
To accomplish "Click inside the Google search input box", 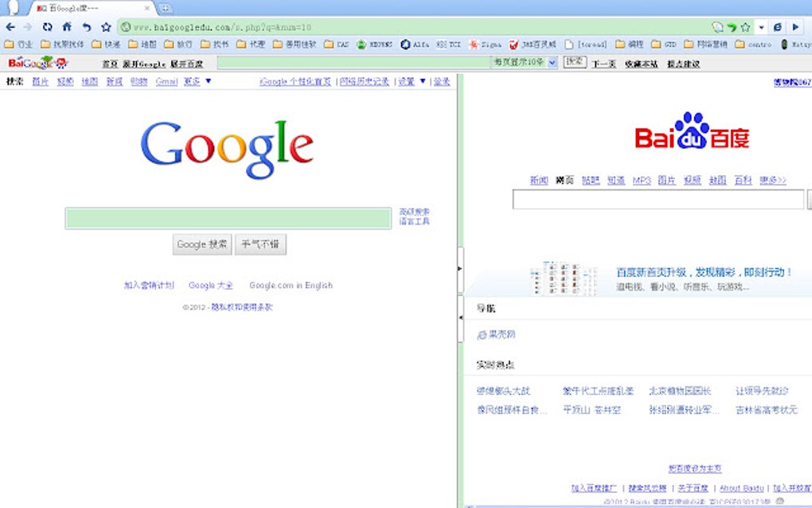I will pos(228,218).
